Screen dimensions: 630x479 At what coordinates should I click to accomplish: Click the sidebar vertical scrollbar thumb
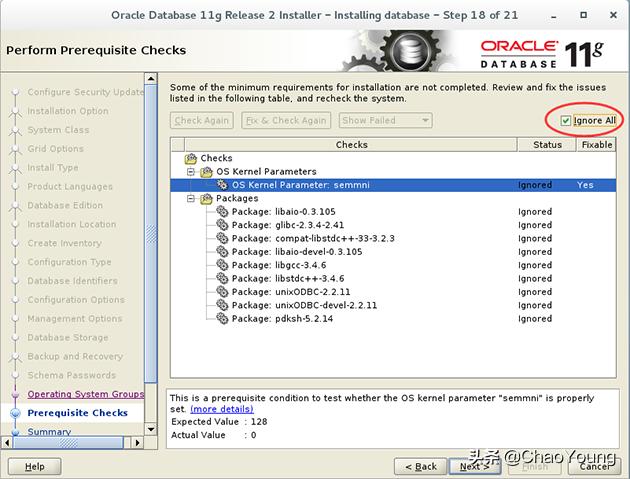pyautogui.click(x=151, y=234)
